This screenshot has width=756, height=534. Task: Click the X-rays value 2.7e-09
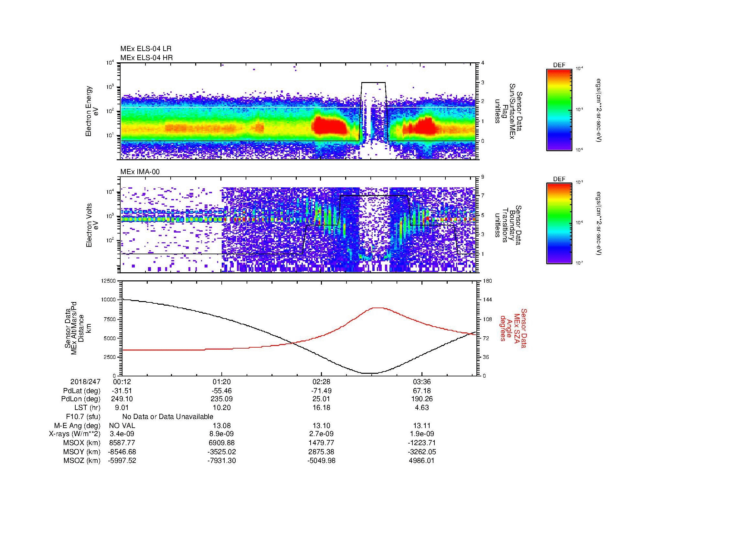(x=321, y=434)
